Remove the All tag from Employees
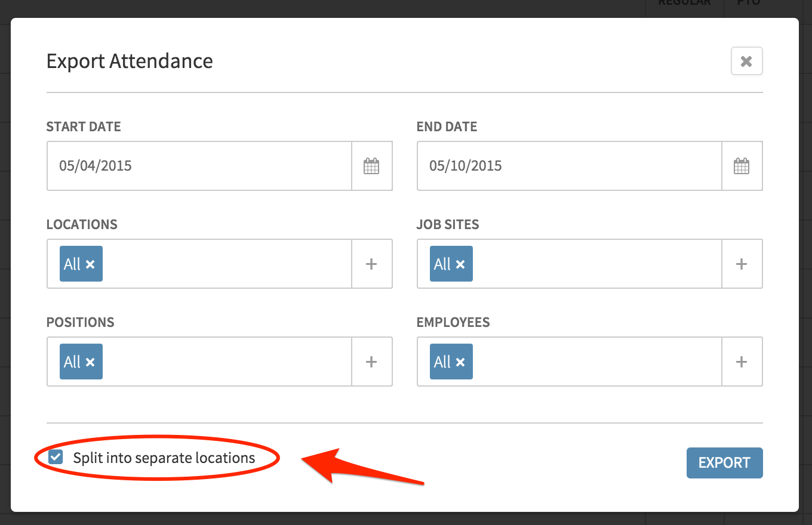The height and width of the screenshot is (525, 812). click(x=460, y=362)
